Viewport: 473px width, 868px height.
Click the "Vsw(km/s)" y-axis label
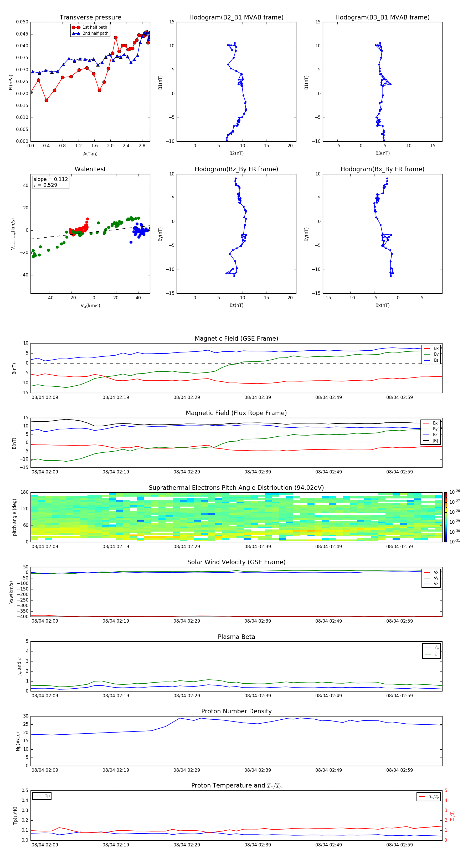[x=11, y=592]
